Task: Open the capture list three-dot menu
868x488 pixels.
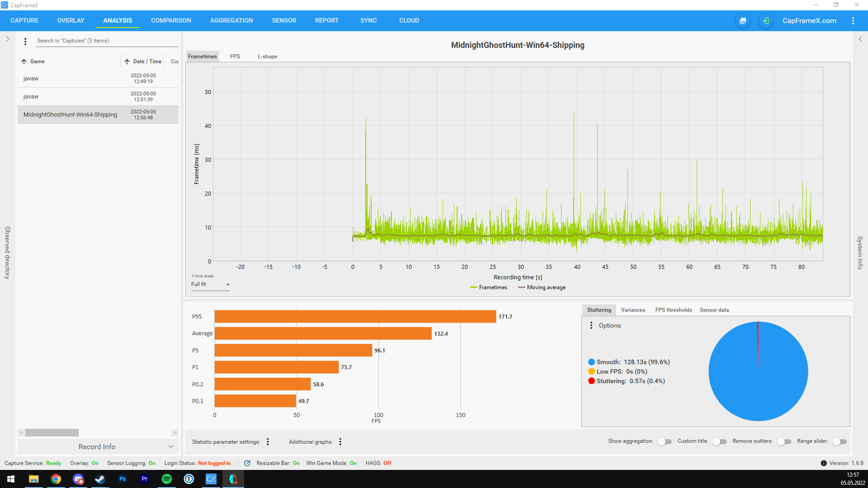Action: click(25, 41)
